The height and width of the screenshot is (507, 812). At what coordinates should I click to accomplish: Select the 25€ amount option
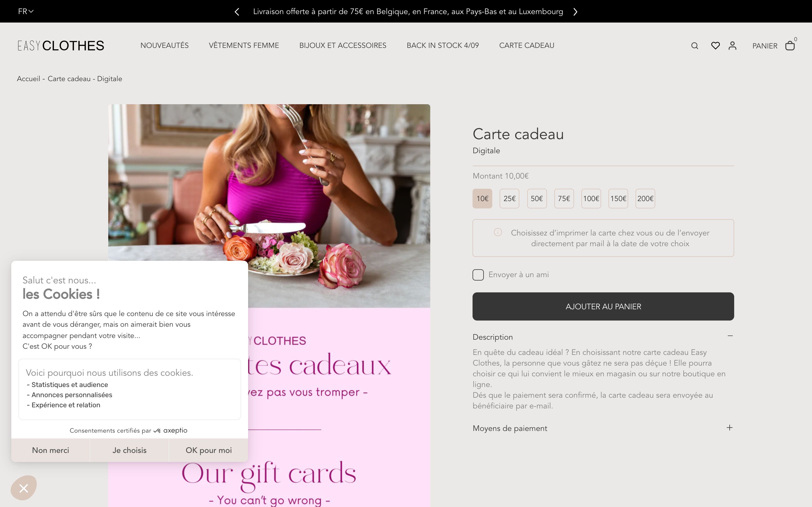click(x=509, y=199)
